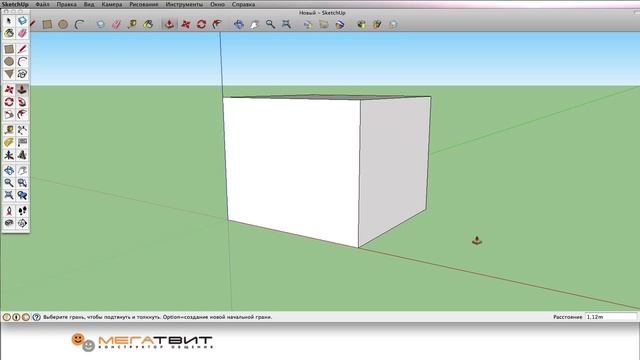Open the Вид menu
This screenshot has height=360, width=640.
pyautogui.click(x=89, y=4)
